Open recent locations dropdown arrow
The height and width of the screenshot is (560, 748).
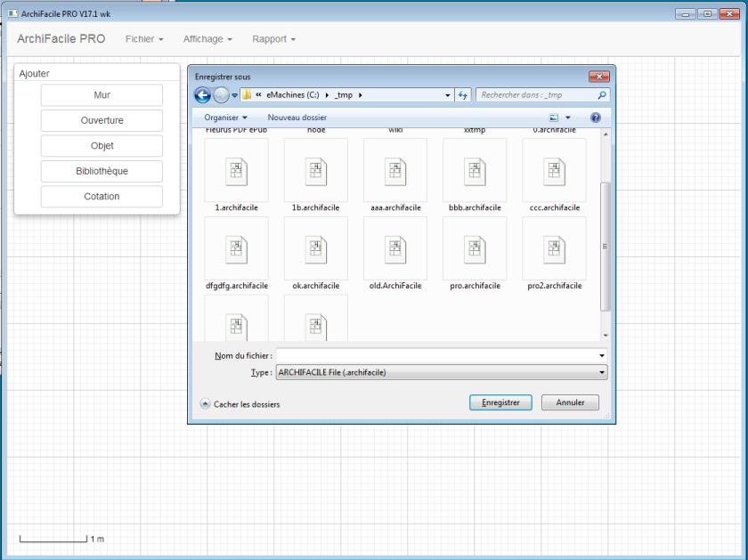(x=235, y=95)
